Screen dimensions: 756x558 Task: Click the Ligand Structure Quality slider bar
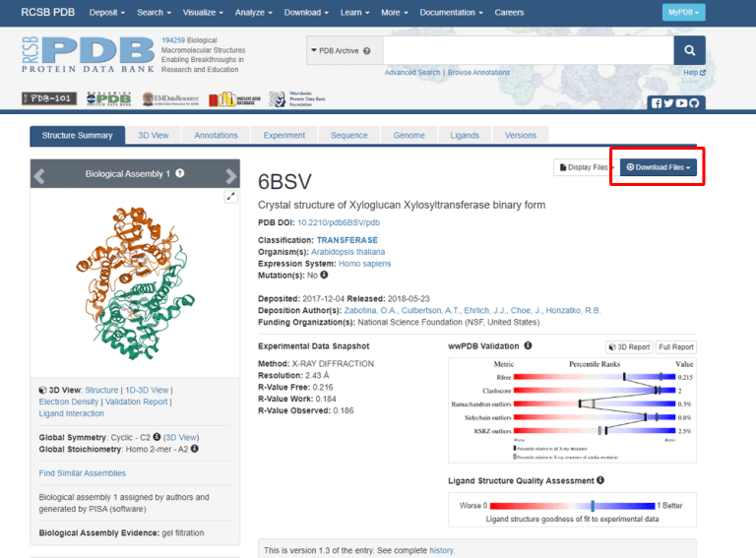pos(571,505)
